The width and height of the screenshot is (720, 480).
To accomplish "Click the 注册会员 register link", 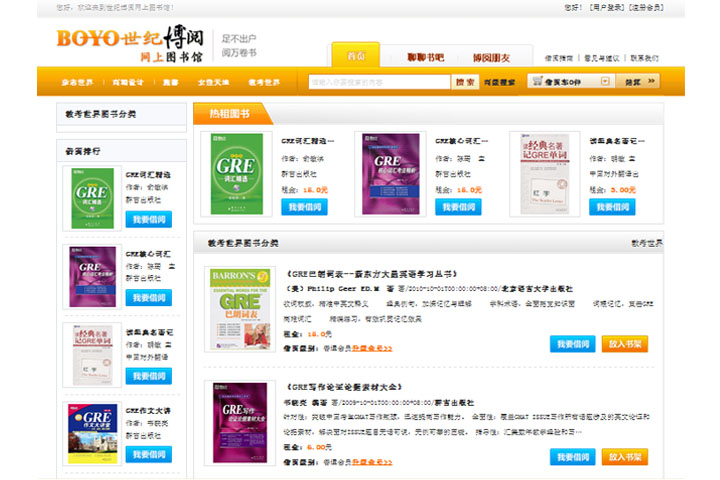I will point(651,7).
